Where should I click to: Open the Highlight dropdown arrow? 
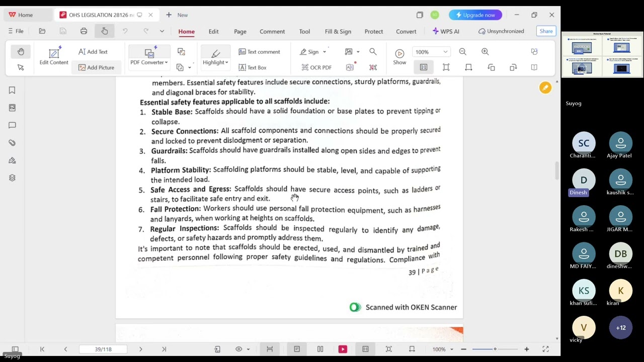click(226, 62)
